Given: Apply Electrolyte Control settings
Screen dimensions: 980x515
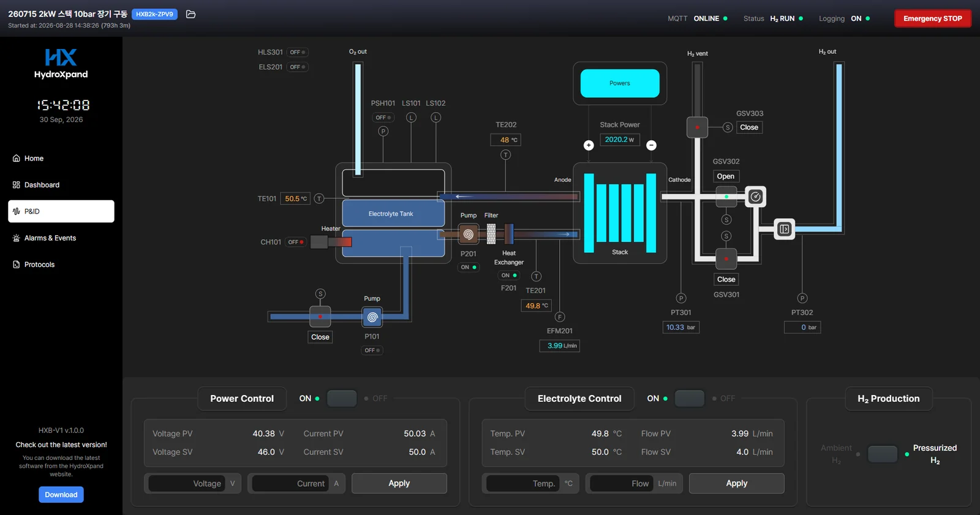Looking at the screenshot, I should [737, 483].
